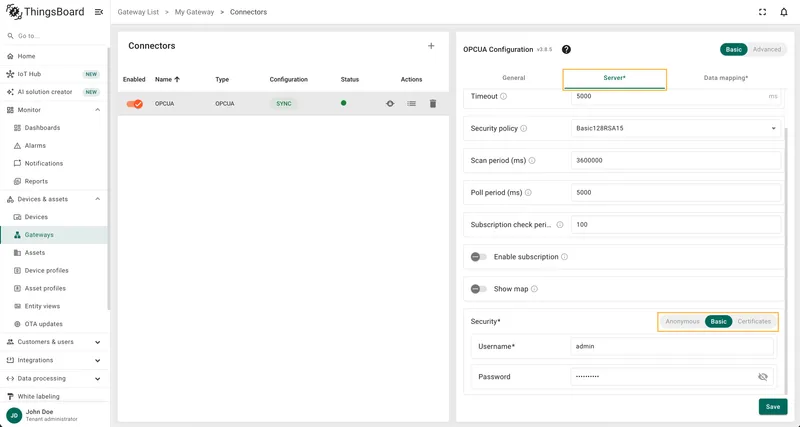Open the Server tab
The width and height of the screenshot is (800, 427).
point(614,78)
